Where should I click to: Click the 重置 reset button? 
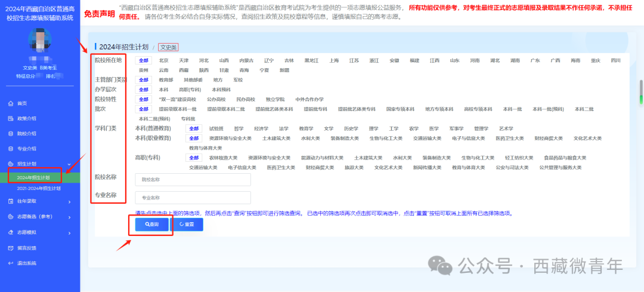tap(187, 225)
